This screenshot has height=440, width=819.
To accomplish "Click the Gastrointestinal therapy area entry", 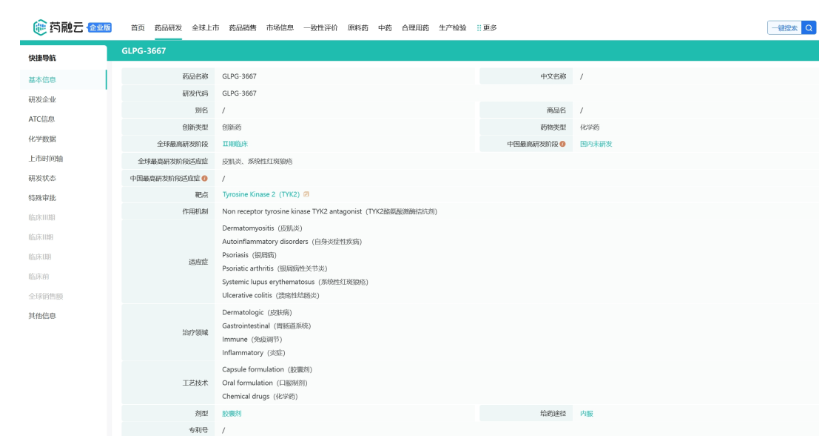I will [266, 326].
